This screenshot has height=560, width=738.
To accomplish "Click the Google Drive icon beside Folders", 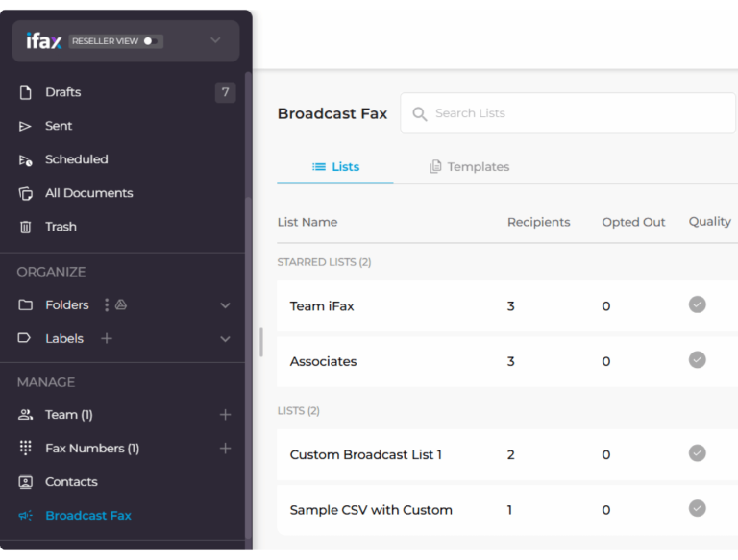I will click(x=121, y=304).
